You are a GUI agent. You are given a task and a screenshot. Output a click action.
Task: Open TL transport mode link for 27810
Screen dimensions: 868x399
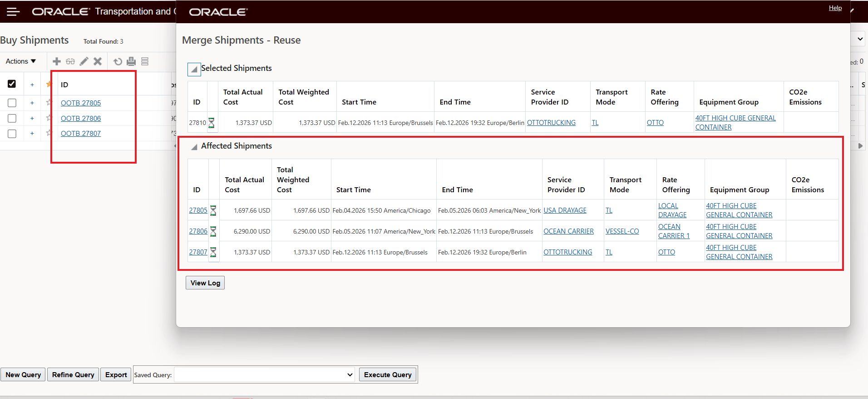point(595,123)
